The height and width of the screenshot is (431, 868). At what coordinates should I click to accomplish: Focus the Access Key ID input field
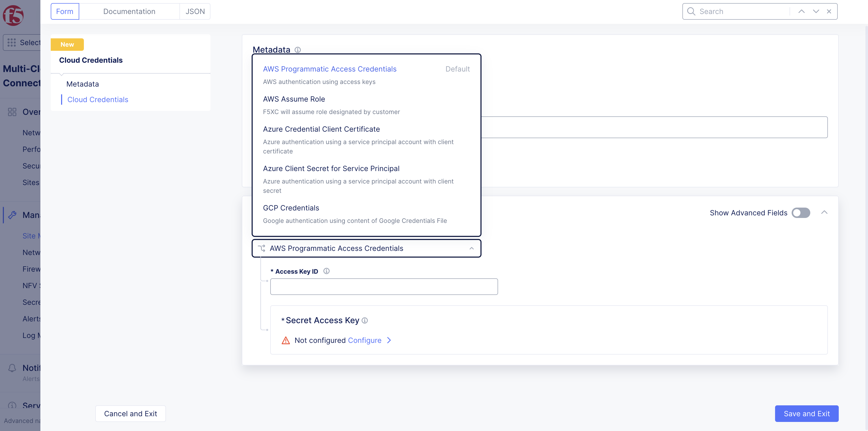(x=384, y=287)
